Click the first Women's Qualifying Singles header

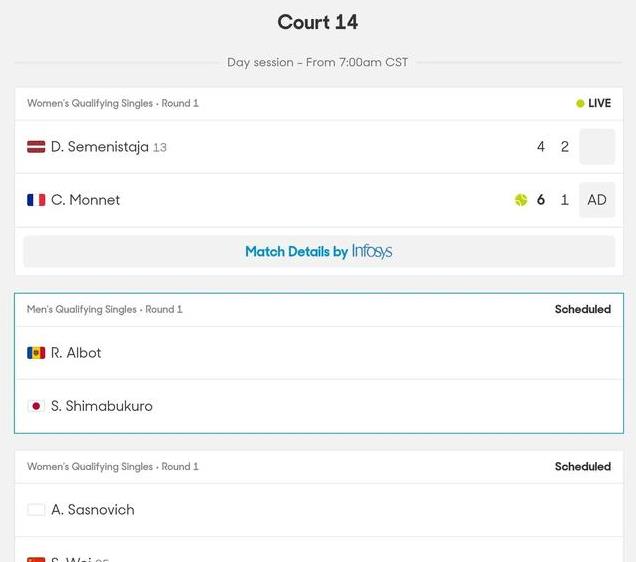click(x=113, y=103)
